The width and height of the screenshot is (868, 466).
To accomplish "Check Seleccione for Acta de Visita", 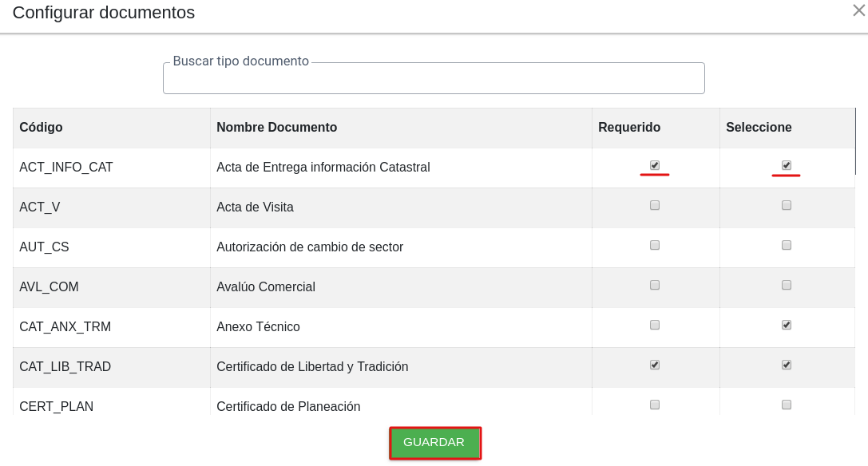I will tap(786, 205).
